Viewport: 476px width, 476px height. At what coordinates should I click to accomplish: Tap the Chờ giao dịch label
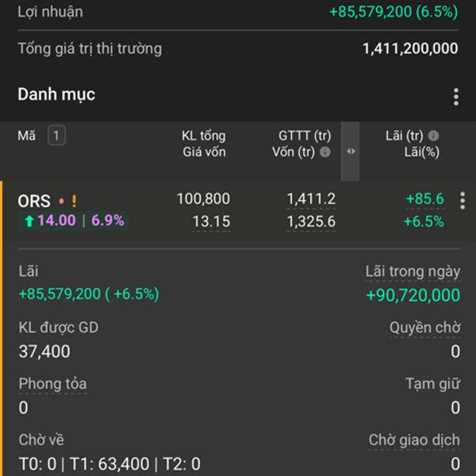pos(414,440)
